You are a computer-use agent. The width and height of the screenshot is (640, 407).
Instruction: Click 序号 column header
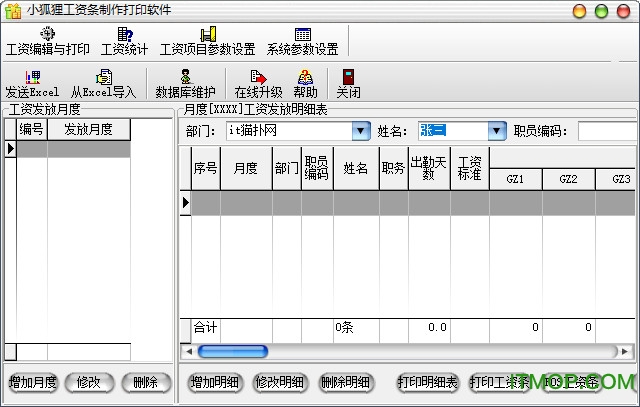click(x=205, y=168)
